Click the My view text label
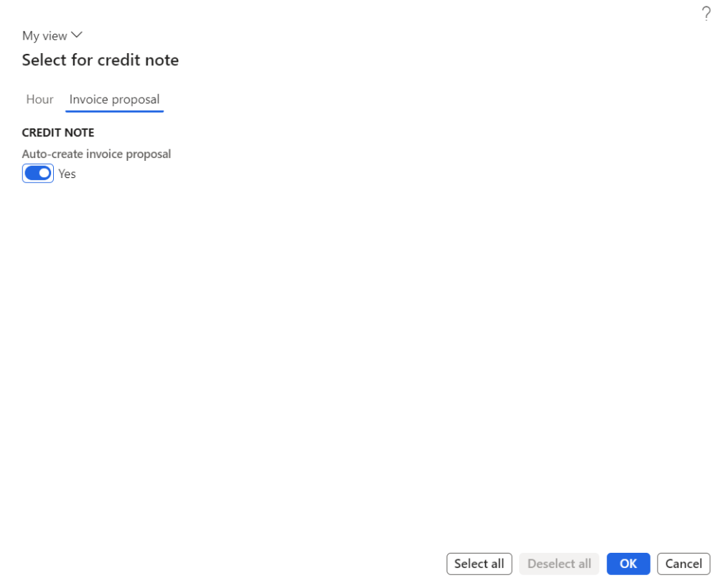The width and height of the screenshot is (718, 588). [x=45, y=36]
